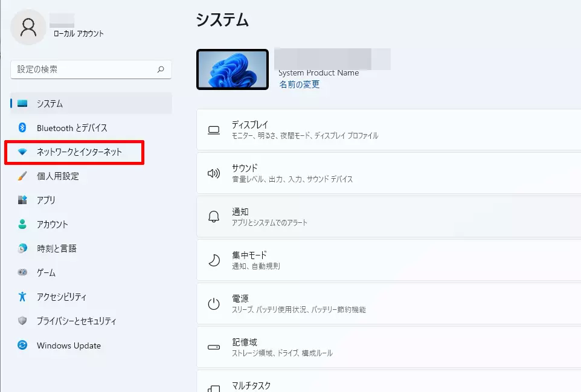
Task: Click the システム monitor icon in sidebar
Action: (x=22, y=103)
